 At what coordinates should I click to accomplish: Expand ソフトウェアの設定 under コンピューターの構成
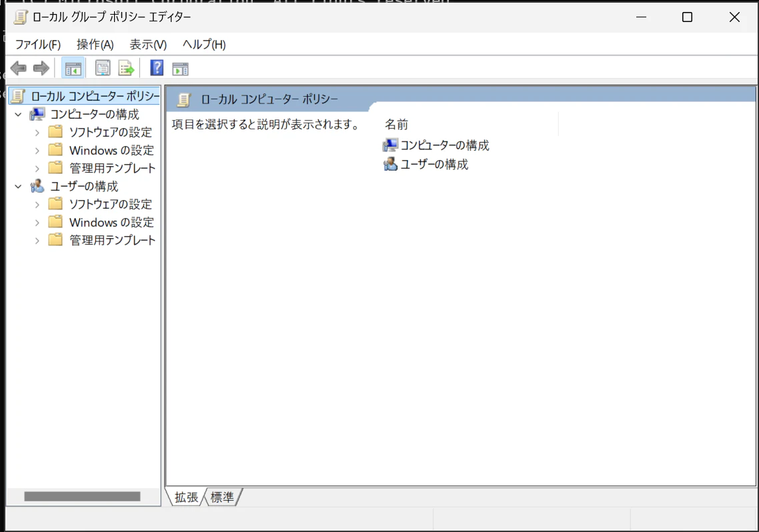click(37, 132)
